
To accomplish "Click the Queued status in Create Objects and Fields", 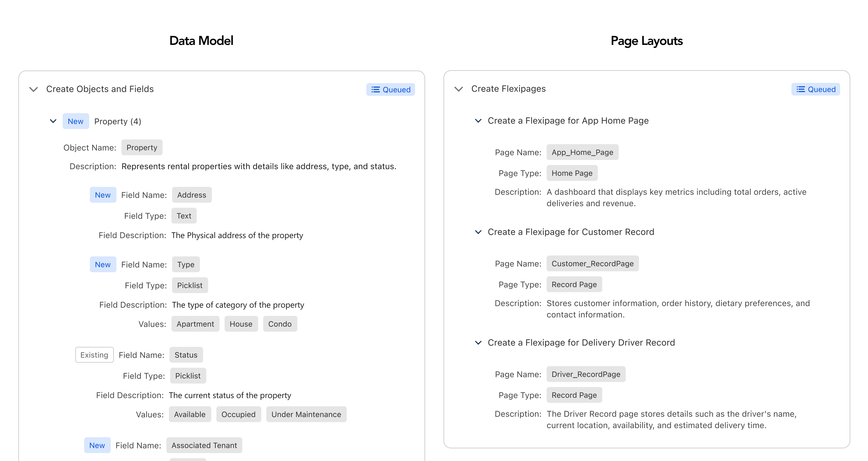I will click(x=391, y=89).
